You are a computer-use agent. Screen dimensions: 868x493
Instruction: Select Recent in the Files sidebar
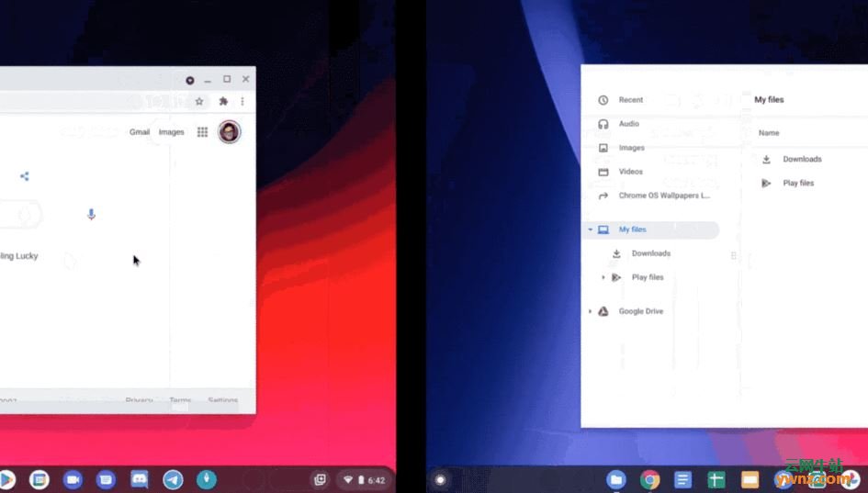(630, 100)
